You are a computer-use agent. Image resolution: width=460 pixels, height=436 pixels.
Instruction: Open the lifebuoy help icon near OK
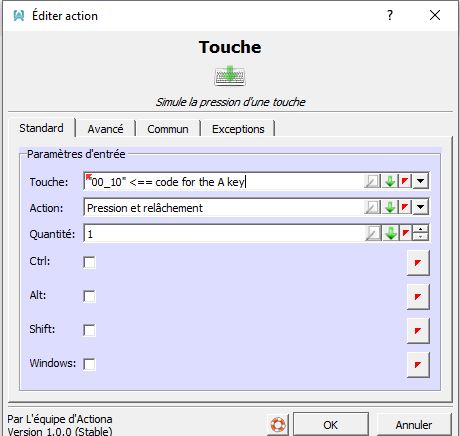coord(277,425)
